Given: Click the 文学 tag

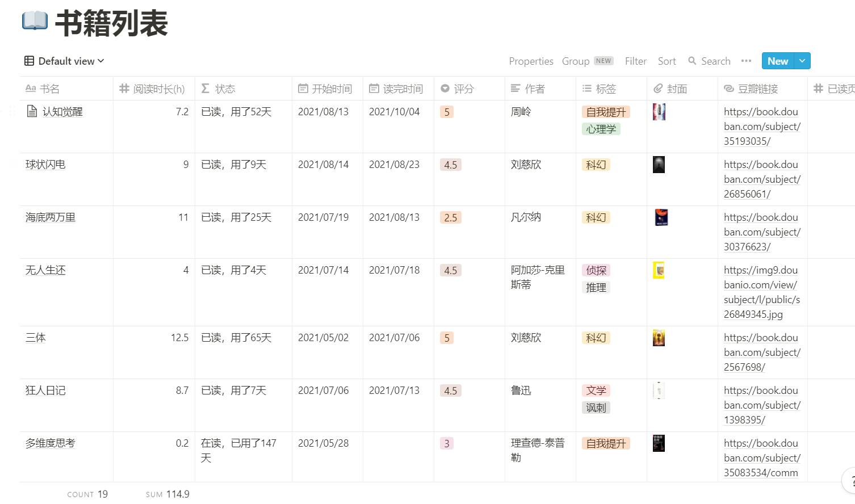Looking at the screenshot, I should (596, 391).
